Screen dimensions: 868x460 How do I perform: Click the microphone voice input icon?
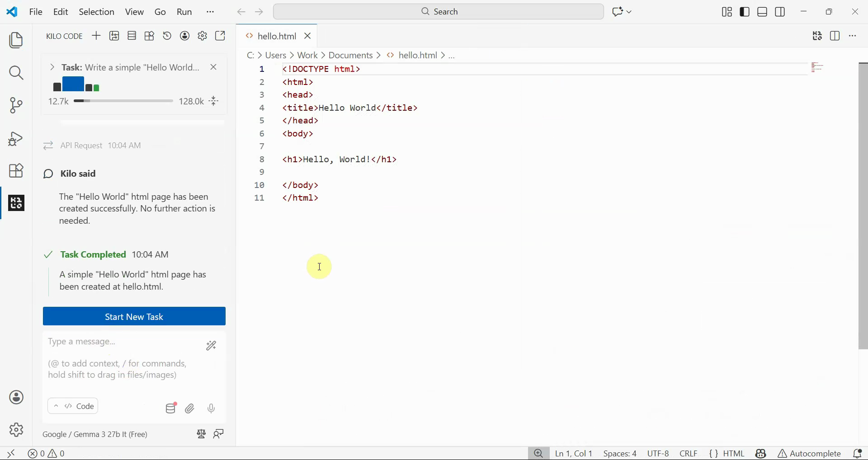211,409
